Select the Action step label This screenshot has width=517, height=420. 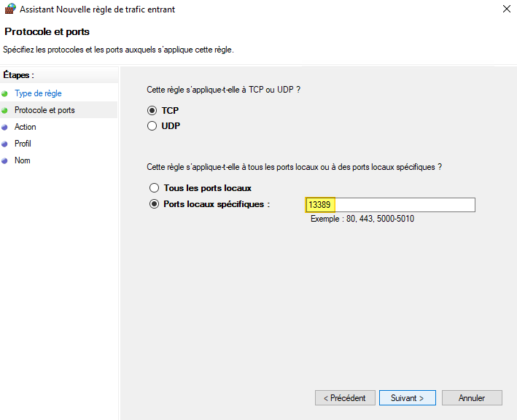tap(26, 127)
